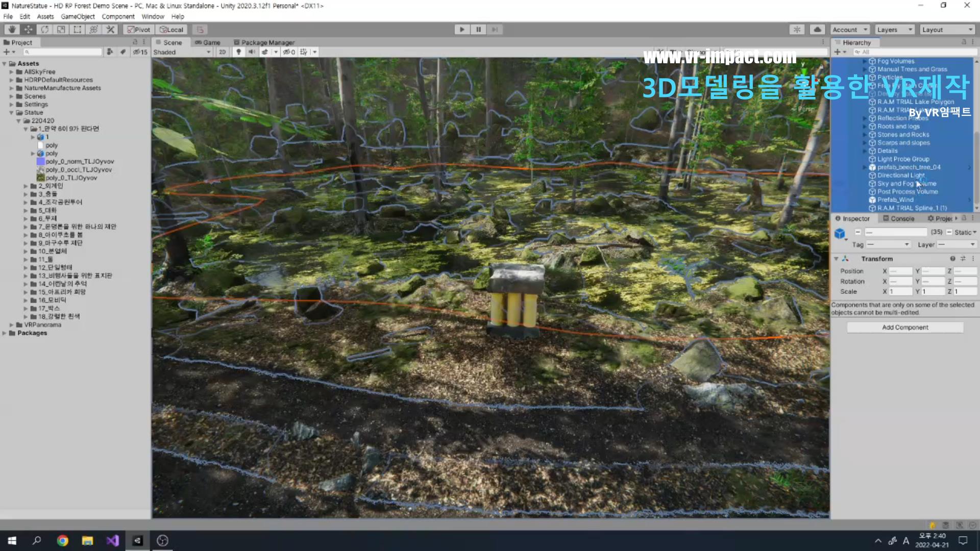Image resolution: width=980 pixels, height=551 pixels.
Task: Select the Transform tool
Action: pyautogui.click(x=93, y=30)
